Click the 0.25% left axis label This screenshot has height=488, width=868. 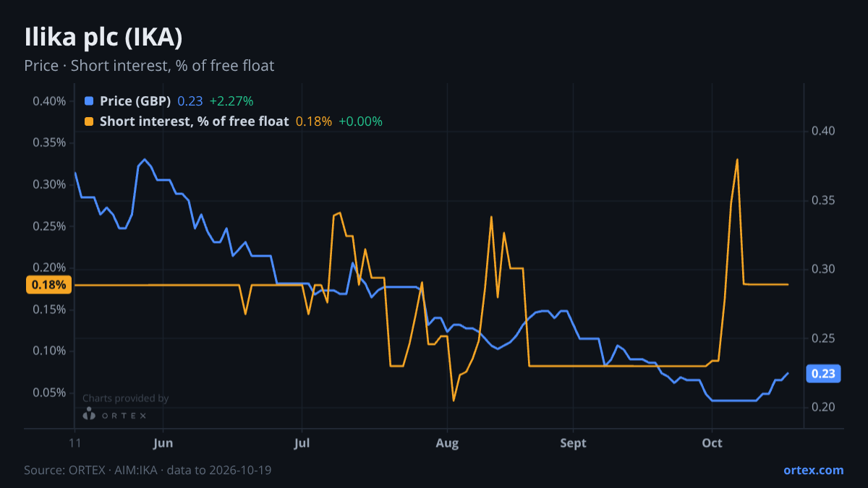(49, 226)
